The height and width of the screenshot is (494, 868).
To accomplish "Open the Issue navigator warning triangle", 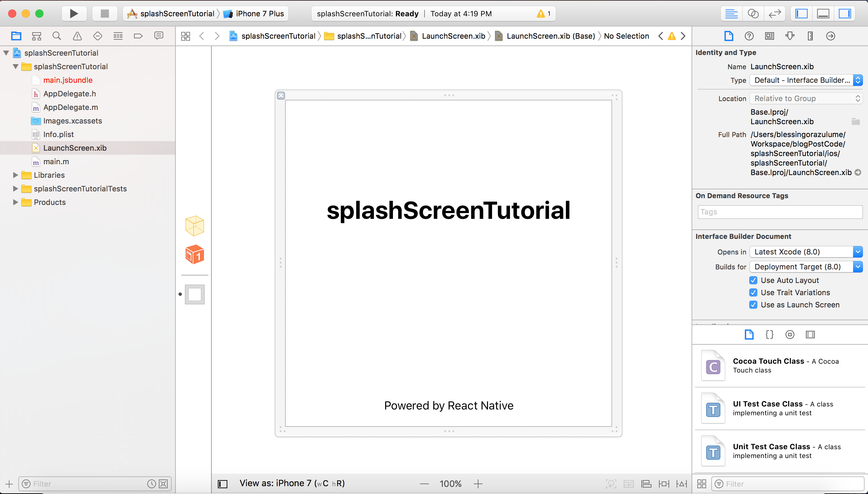I will (x=77, y=36).
